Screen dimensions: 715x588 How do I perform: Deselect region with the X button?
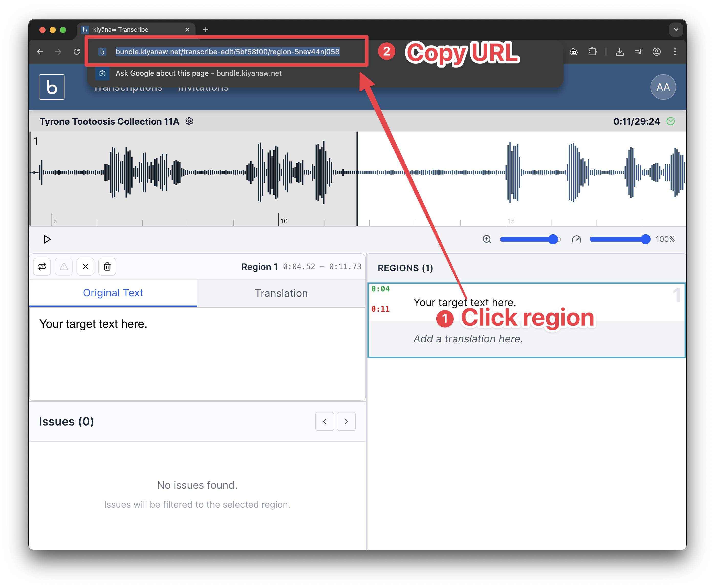[85, 267]
